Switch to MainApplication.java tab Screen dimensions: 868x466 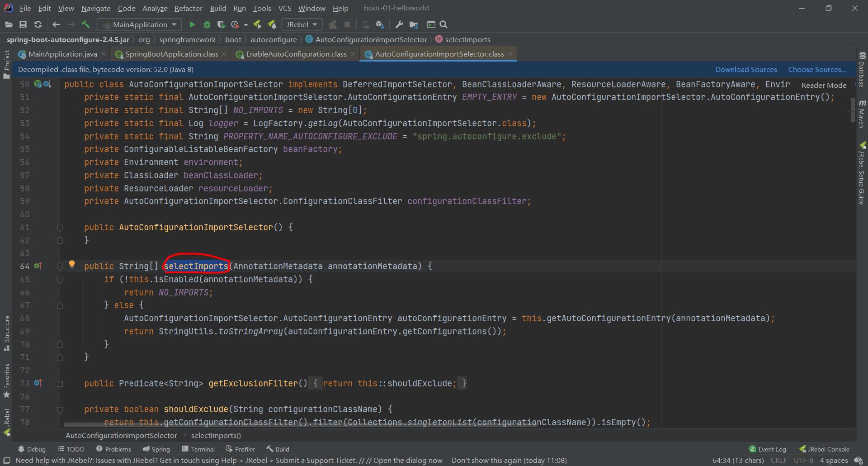coord(62,54)
